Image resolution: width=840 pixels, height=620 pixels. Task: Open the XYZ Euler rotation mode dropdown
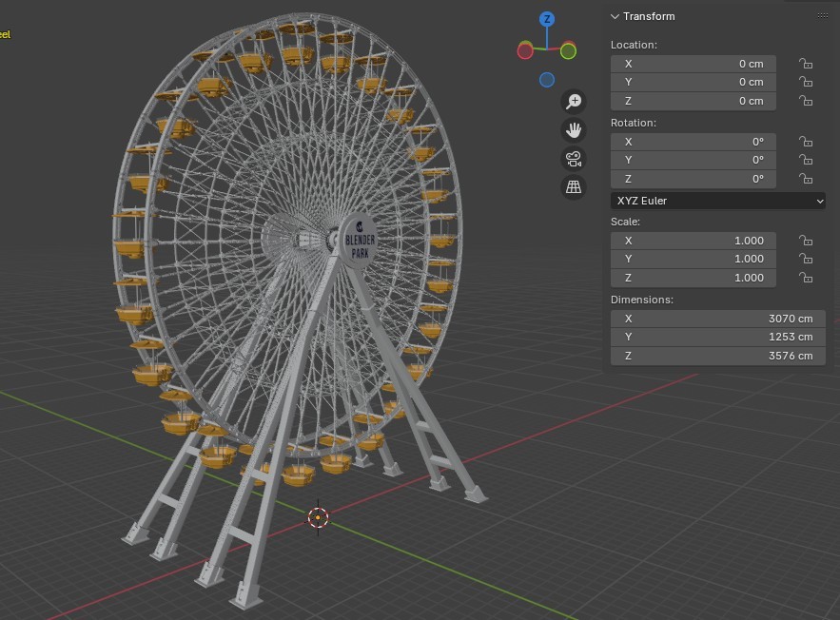pyautogui.click(x=717, y=201)
